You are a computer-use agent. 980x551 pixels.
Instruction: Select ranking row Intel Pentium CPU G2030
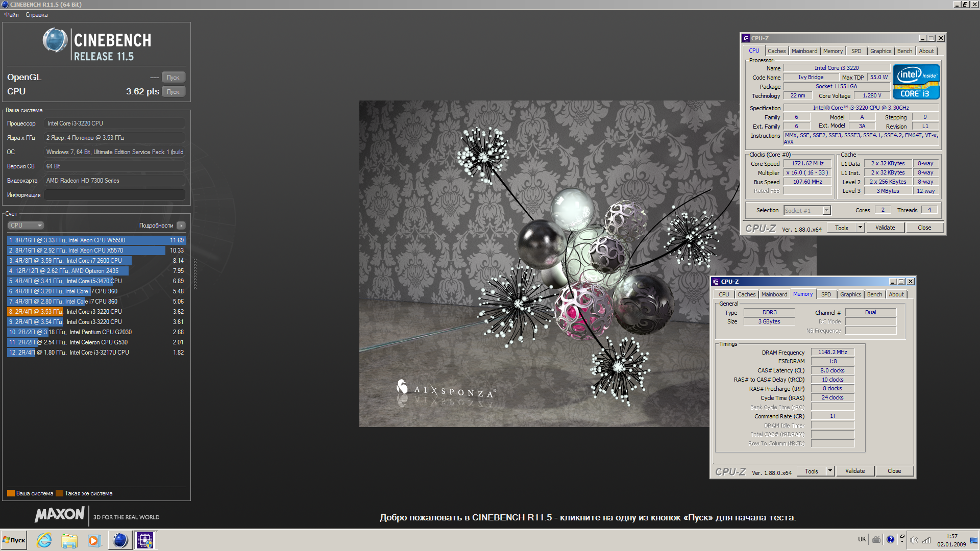pos(96,332)
